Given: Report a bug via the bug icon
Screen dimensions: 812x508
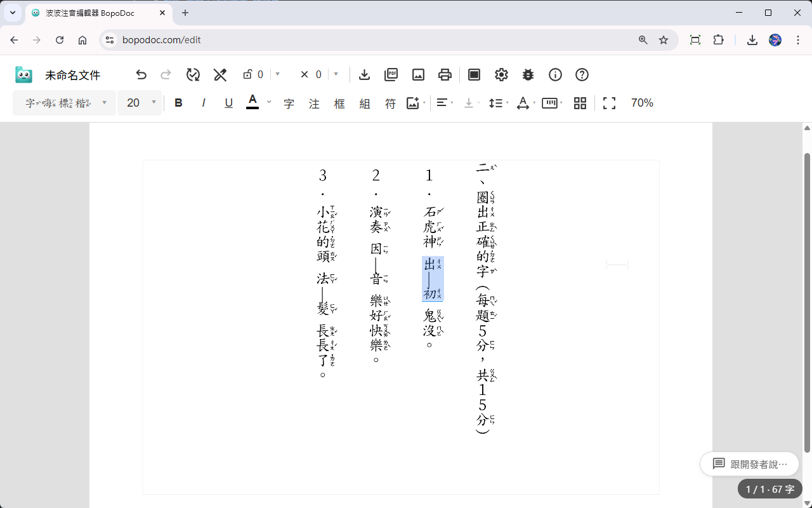Looking at the screenshot, I should tap(528, 74).
